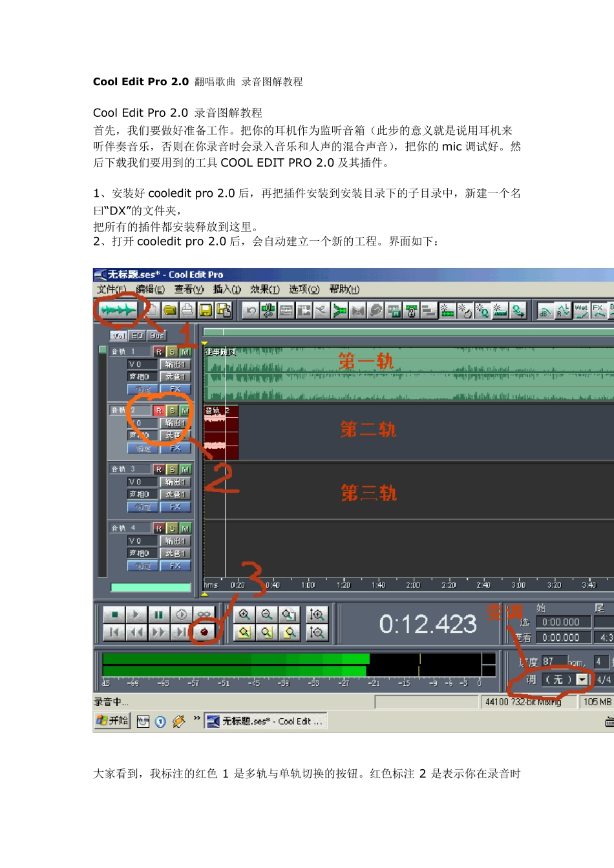Viewport: 614px width, 868px height.
Task: Select the green waveform clip on track 1
Action: tap(408, 374)
